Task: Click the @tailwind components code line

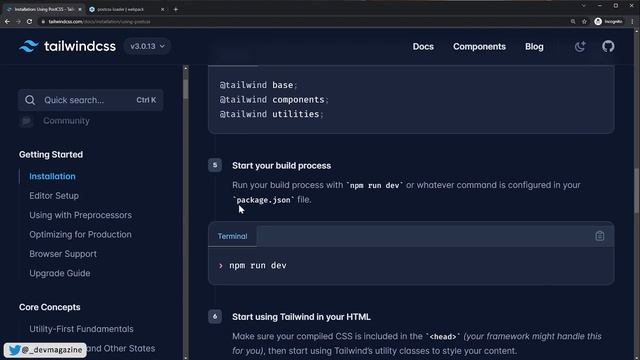Action: pyautogui.click(x=274, y=100)
